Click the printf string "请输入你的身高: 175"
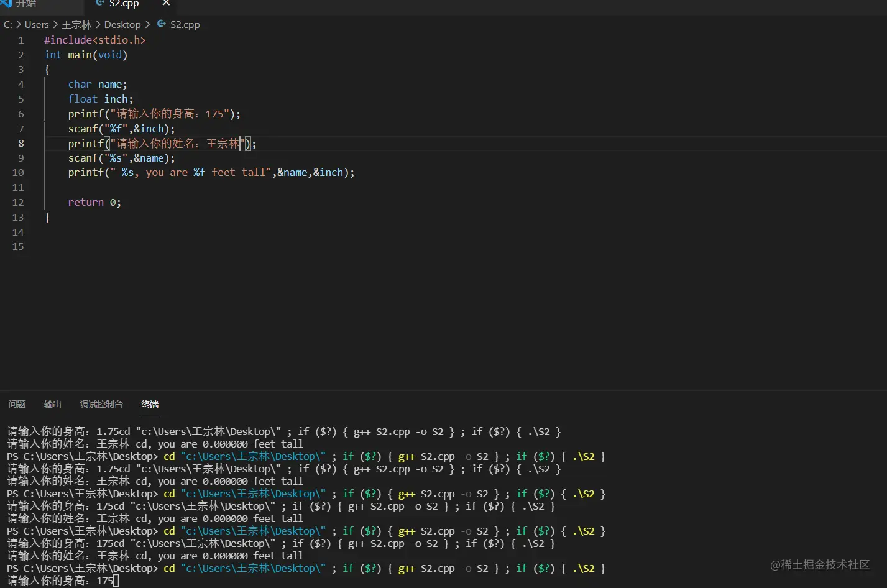887x588 pixels. (x=170, y=114)
